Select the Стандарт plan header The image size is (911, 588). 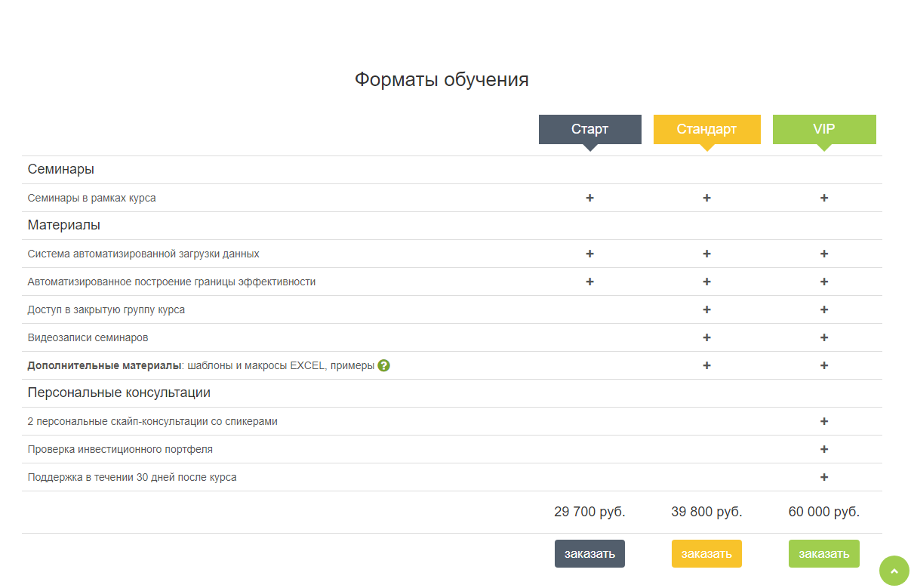pos(706,129)
